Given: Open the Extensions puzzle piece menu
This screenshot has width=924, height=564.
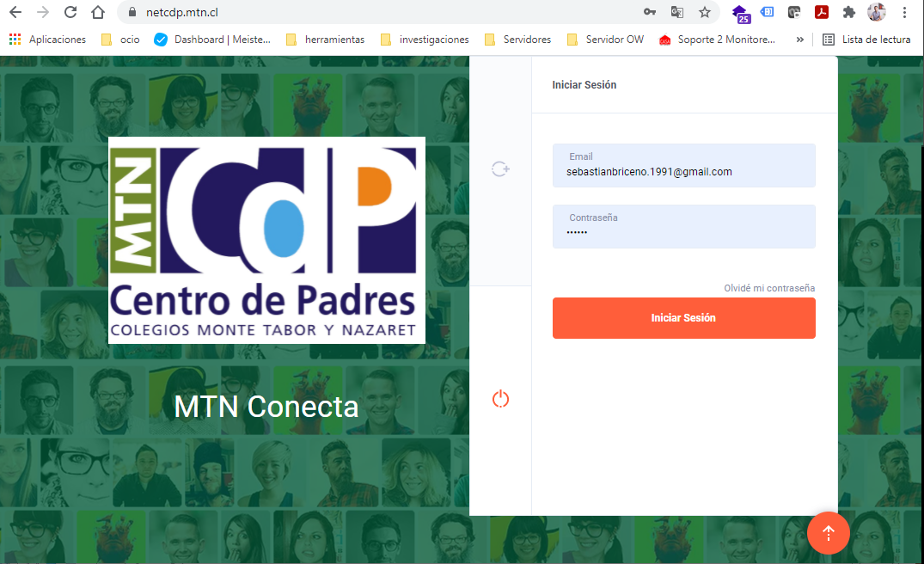Looking at the screenshot, I should [x=849, y=12].
